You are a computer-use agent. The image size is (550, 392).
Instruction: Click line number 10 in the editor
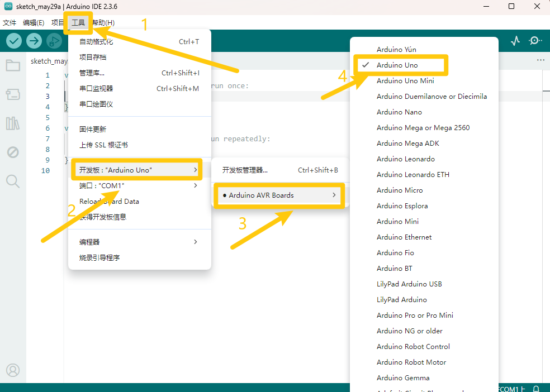click(46, 171)
